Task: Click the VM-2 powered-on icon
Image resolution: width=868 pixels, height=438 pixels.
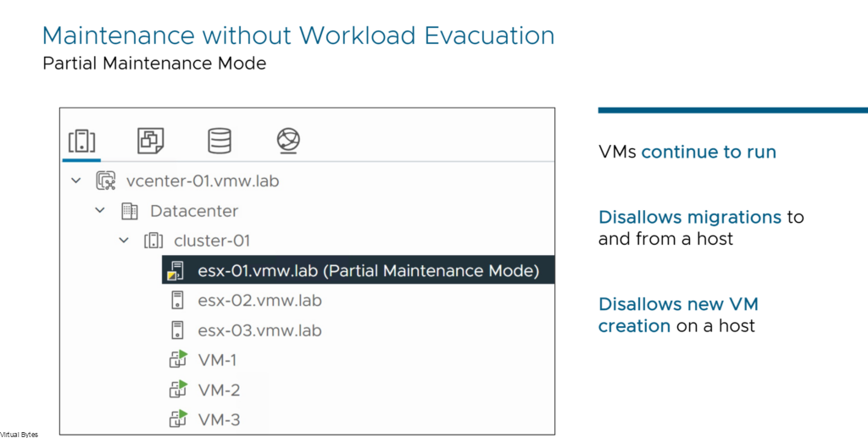Action: point(178,390)
